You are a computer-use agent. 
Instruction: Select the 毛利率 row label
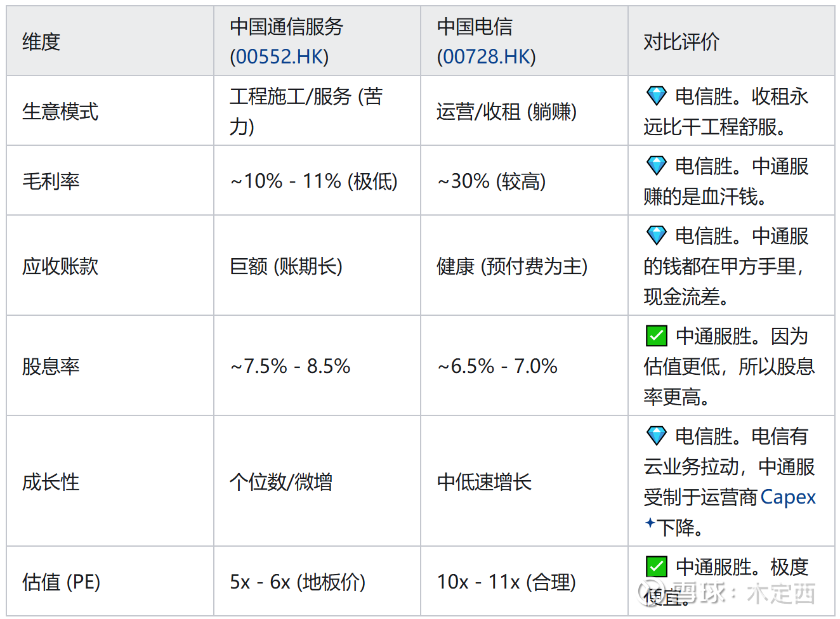[51, 181]
